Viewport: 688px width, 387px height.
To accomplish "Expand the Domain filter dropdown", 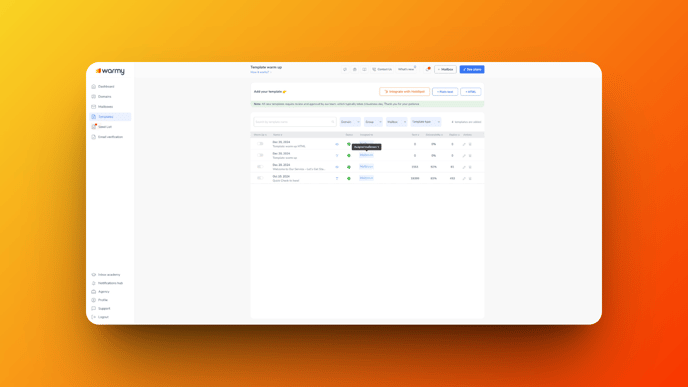I will [350, 122].
